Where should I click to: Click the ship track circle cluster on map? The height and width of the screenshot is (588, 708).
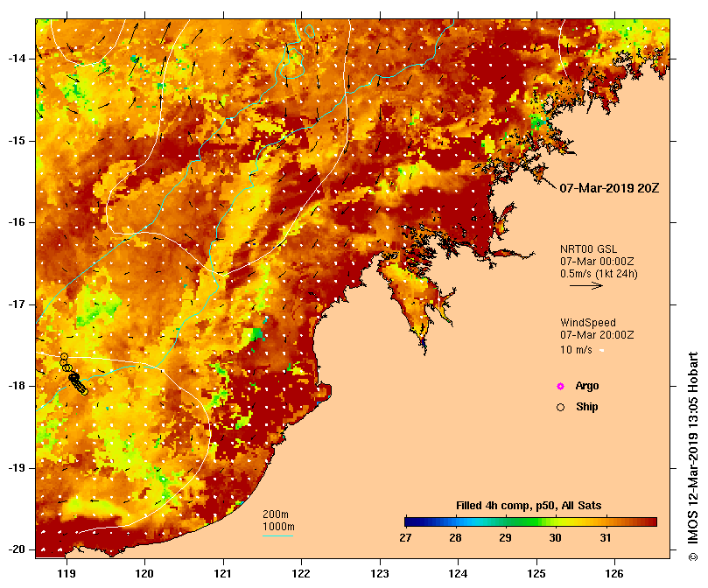point(74,375)
